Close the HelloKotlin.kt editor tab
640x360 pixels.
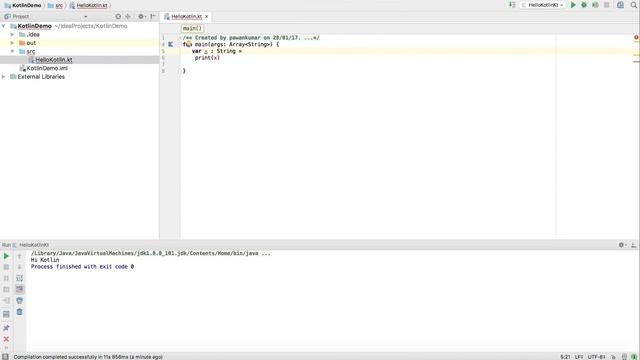click(207, 16)
